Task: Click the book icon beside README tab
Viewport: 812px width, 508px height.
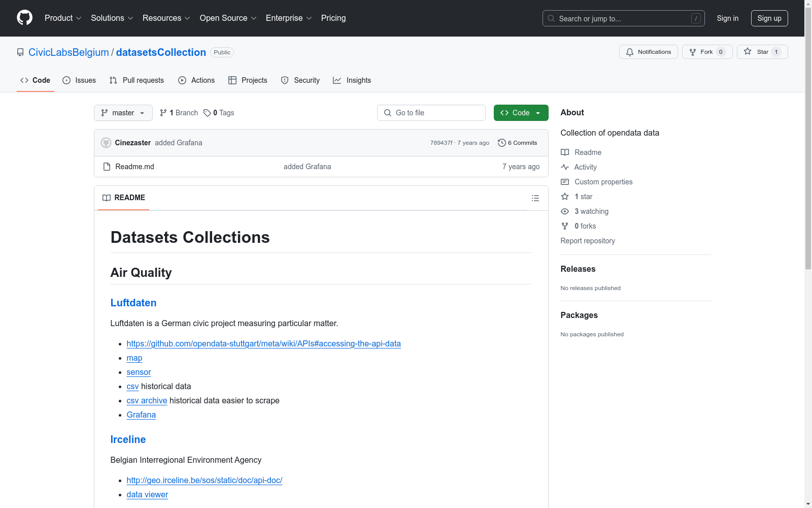Action: coord(107,198)
